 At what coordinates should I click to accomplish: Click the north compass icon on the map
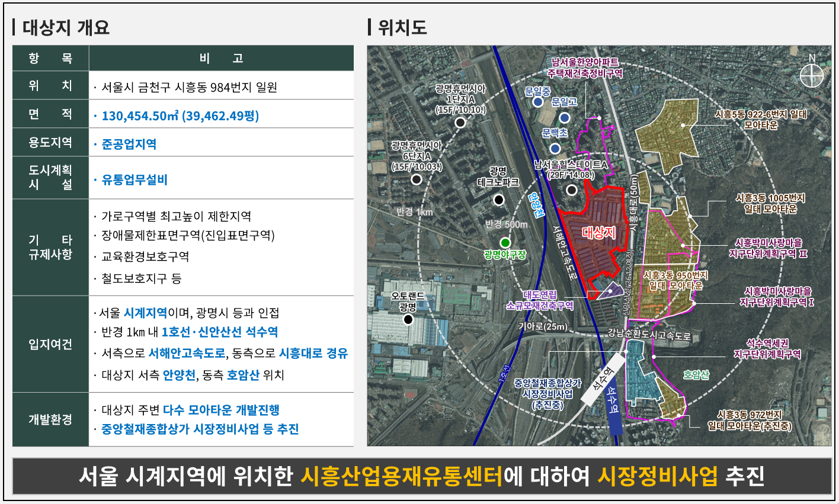(812, 75)
